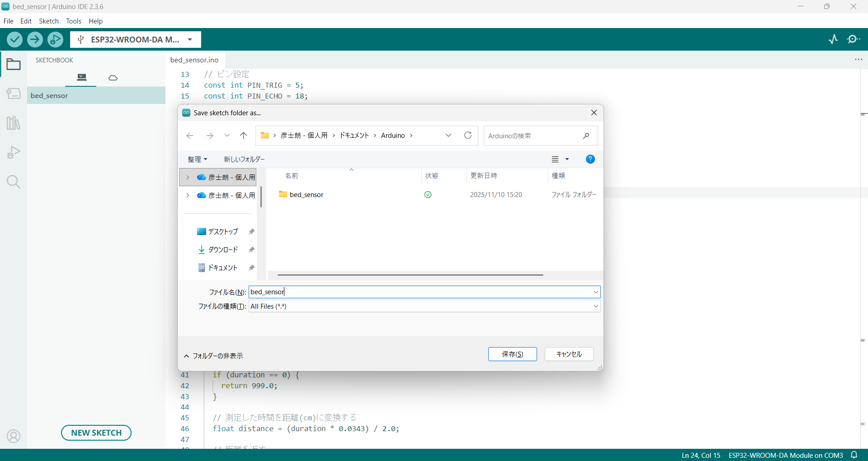Screen dimensions: 868x461
Task: Open the 整理 organize dropdown
Action: click(197, 159)
